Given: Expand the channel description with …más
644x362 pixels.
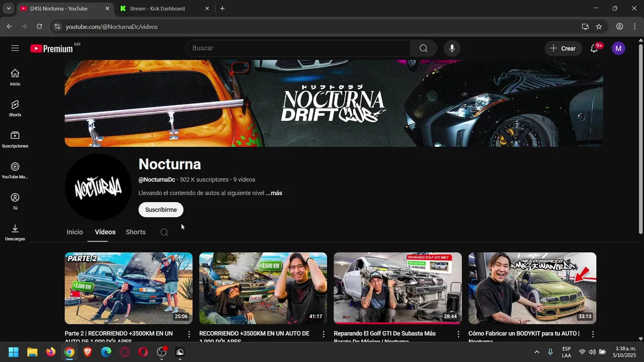Looking at the screenshot, I should click(x=274, y=193).
